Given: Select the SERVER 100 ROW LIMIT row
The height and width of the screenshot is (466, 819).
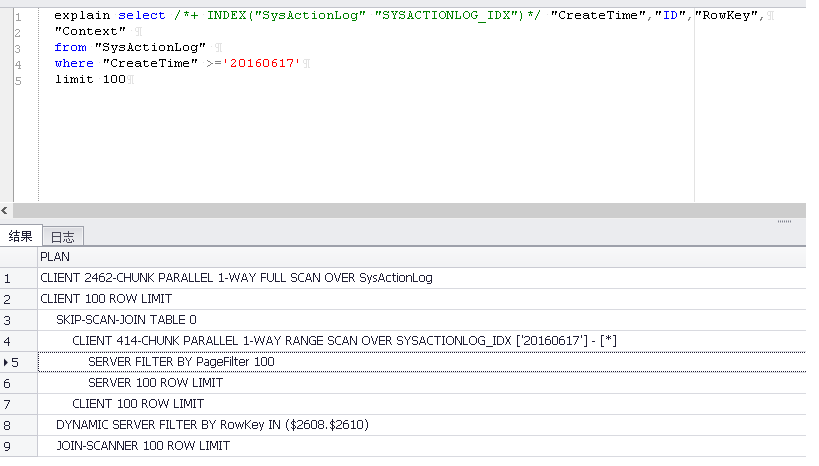Looking at the screenshot, I should tap(155, 383).
